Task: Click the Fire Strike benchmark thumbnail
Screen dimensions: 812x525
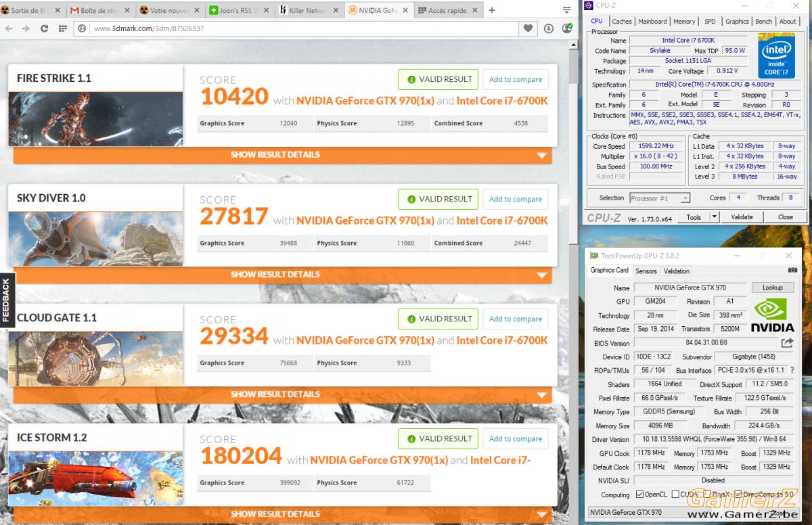Action: tap(95, 118)
